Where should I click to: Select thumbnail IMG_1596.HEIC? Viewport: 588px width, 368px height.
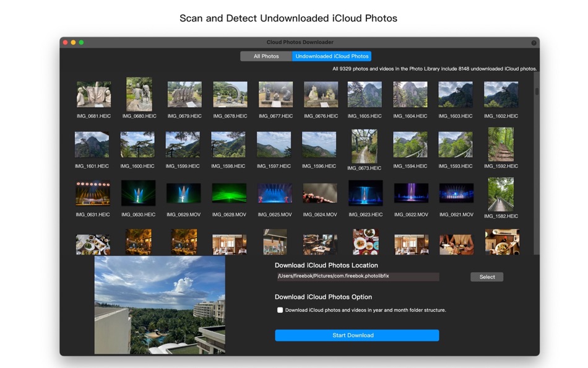[319, 144]
